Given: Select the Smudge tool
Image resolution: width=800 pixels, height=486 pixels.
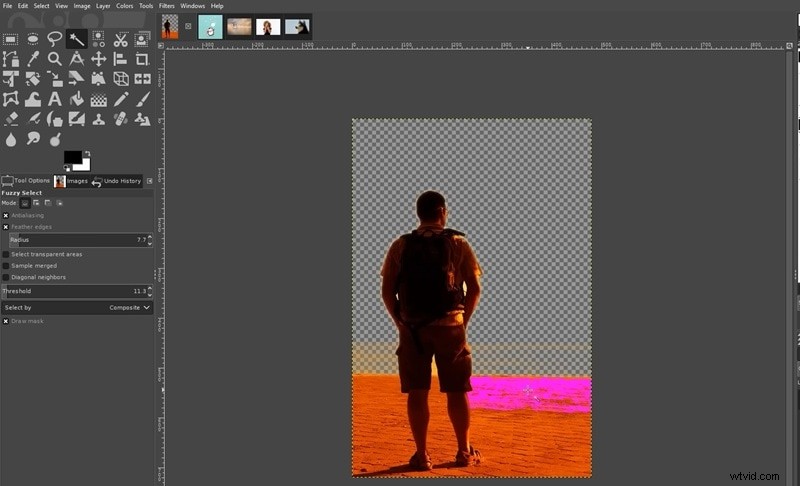Looking at the screenshot, I should pos(33,139).
